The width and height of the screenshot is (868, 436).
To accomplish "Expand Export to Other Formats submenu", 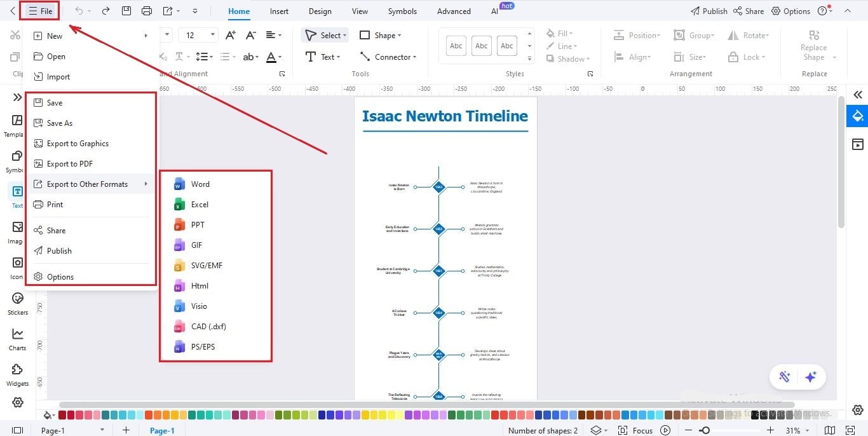I will (90, 184).
